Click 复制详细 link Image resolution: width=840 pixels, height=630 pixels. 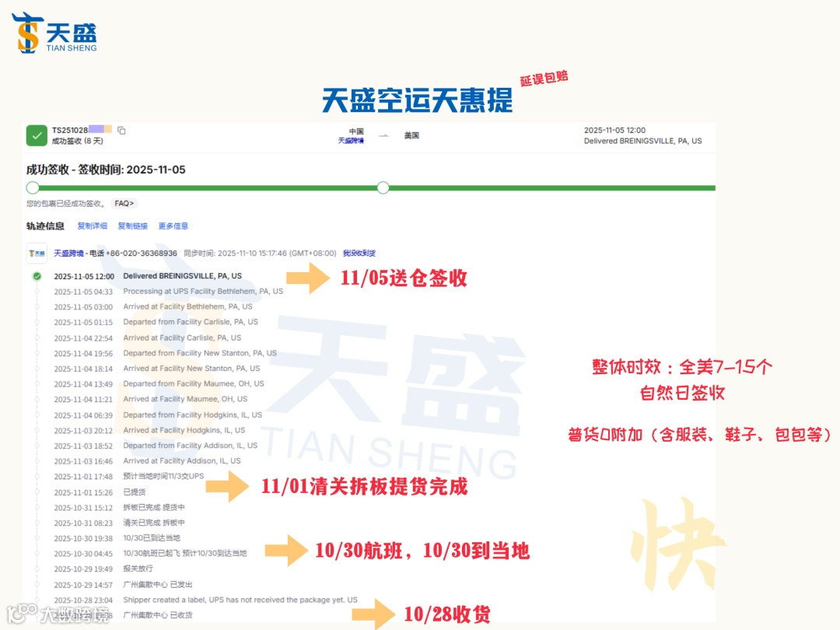92,226
